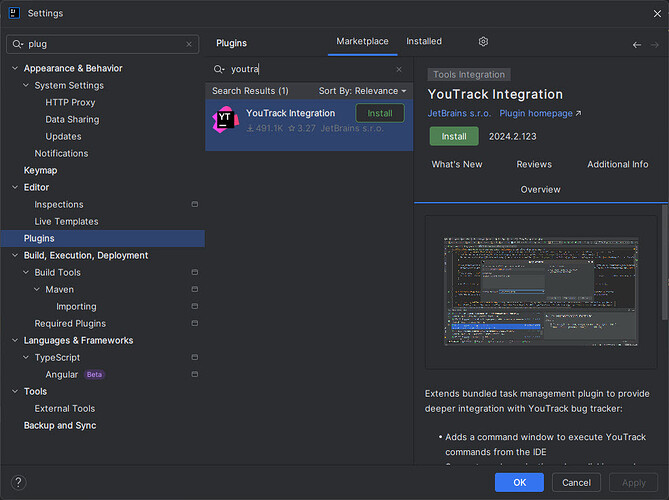Screen dimensions: 669x500
Task: Open the What's New tab
Action: 457,164
